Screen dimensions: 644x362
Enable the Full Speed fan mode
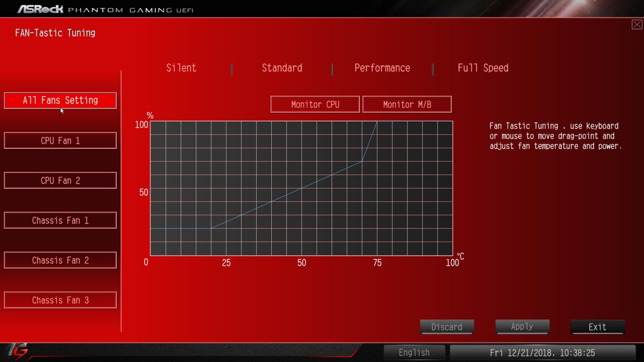pos(483,68)
